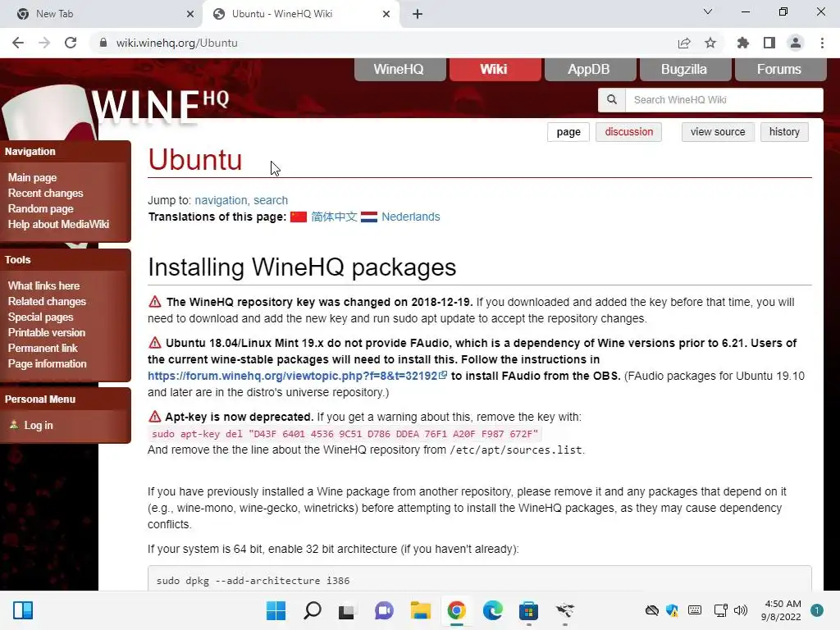Screen dimensions: 840x630
Task: Open Windows Start menu
Action: pos(276,610)
